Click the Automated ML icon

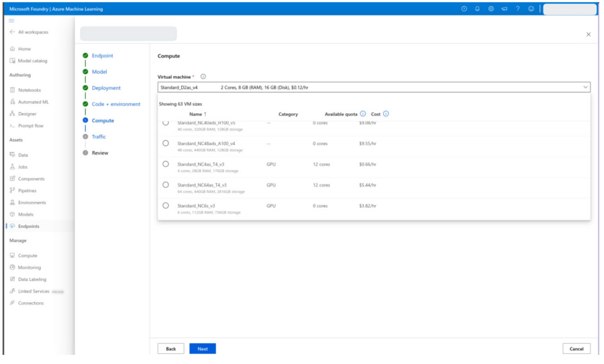(x=12, y=102)
